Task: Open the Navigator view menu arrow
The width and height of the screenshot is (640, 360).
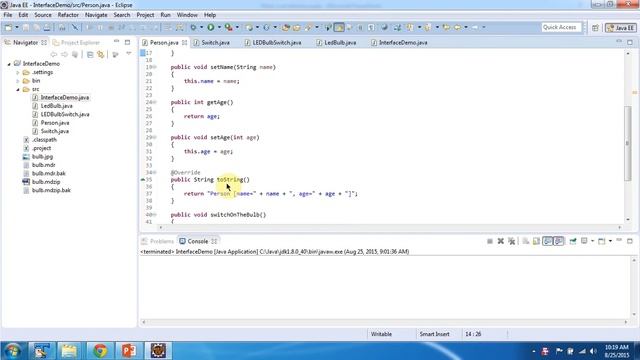Action: [x=129, y=54]
